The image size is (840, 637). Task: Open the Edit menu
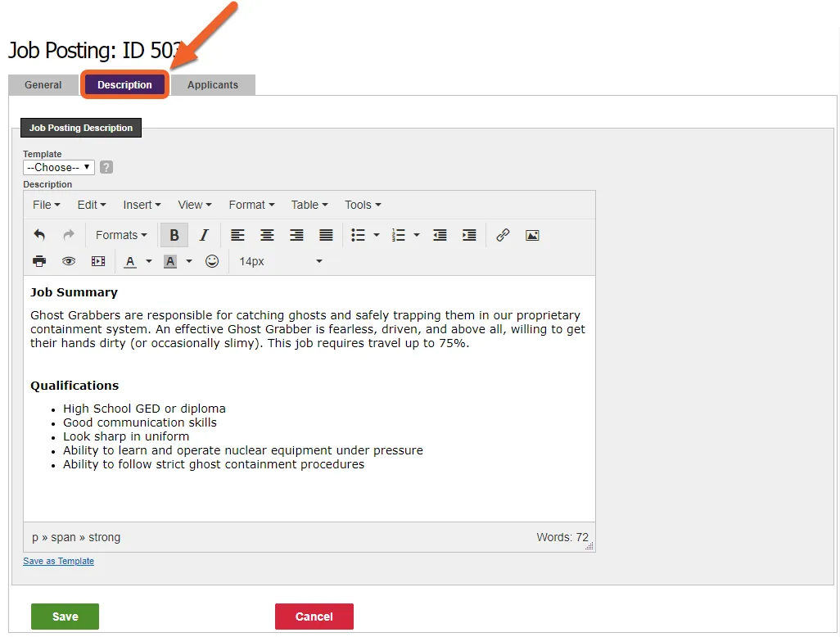(92, 205)
